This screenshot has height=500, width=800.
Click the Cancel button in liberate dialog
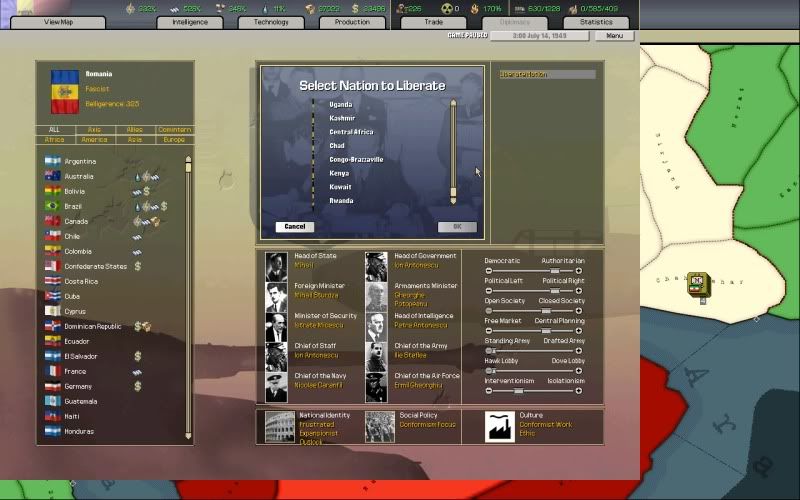tap(295, 227)
